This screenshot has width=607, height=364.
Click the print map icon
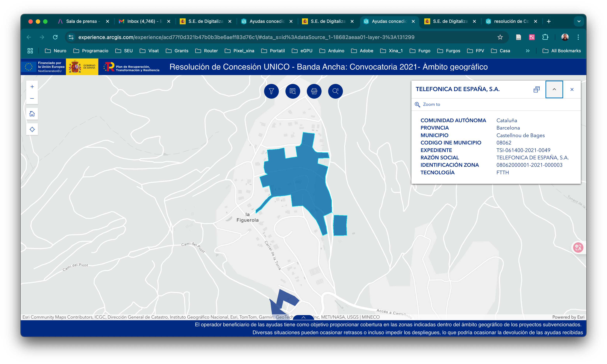314,91
